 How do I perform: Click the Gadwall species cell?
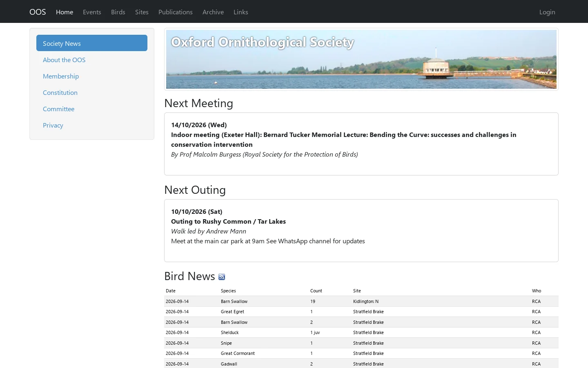[229, 364]
